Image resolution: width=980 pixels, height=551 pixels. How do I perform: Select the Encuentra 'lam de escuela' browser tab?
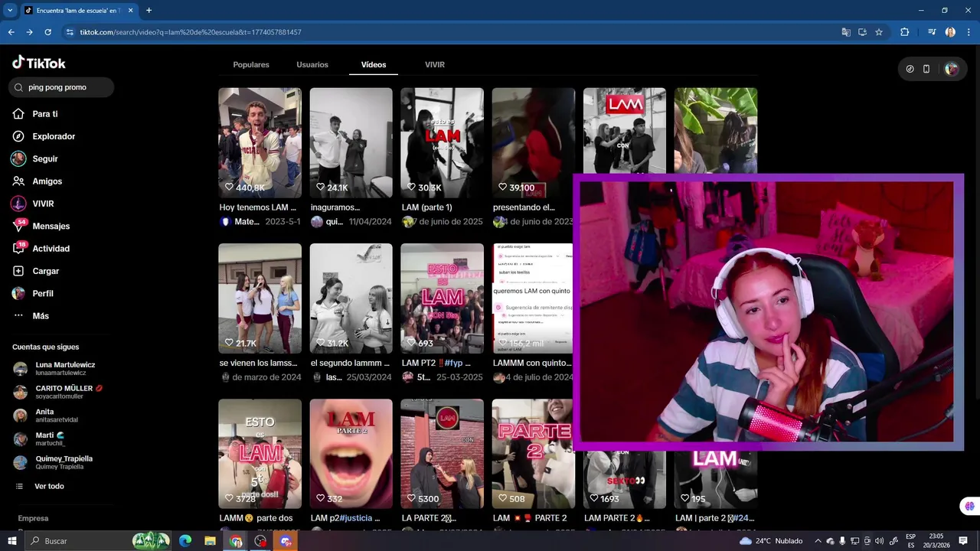click(x=78, y=11)
